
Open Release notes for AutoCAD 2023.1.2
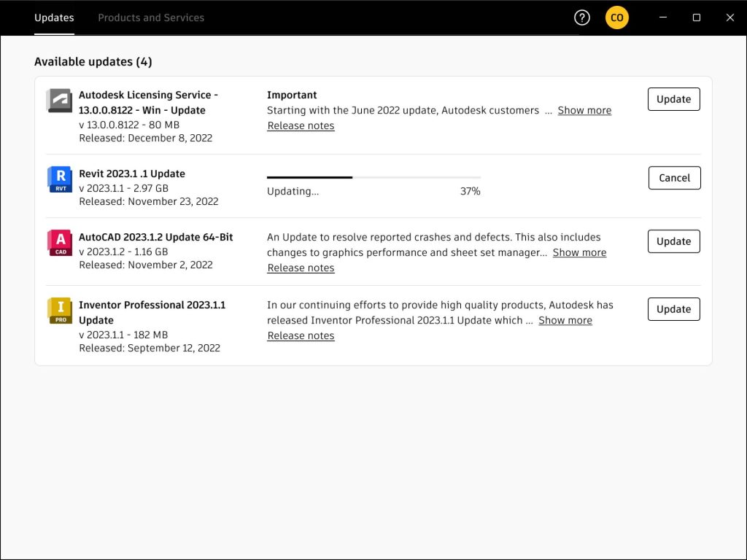tap(301, 268)
